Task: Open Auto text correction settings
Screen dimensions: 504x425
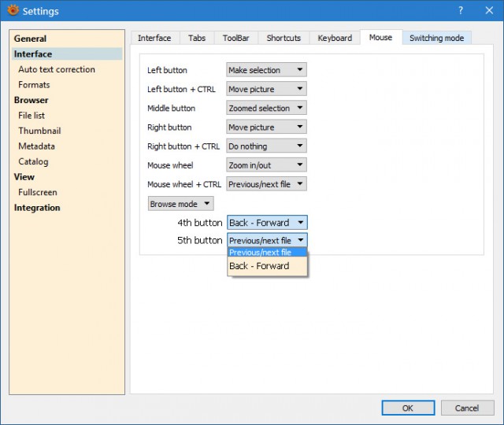Action: pos(57,69)
